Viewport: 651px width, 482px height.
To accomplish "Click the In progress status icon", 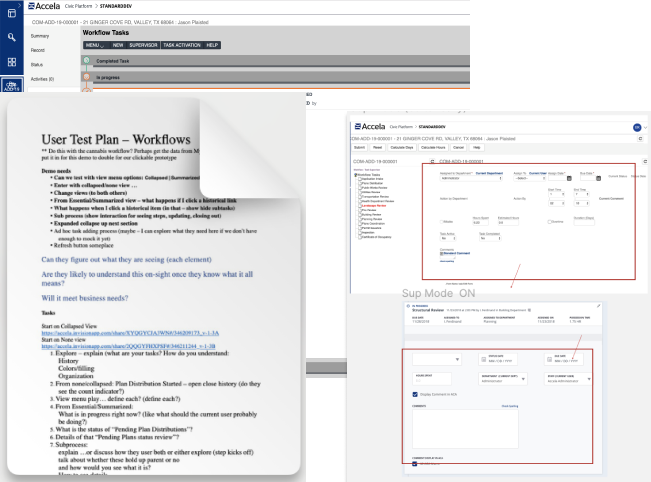I will click(x=88, y=75).
